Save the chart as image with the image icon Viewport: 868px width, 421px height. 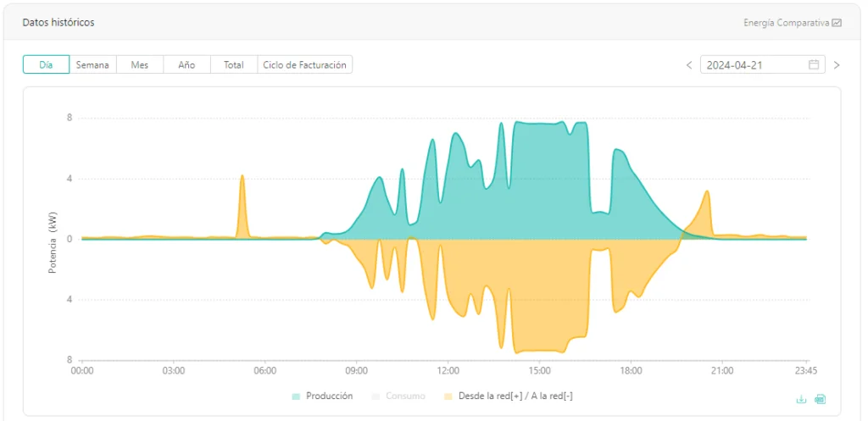pyautogui.click(x=820, y=399)
